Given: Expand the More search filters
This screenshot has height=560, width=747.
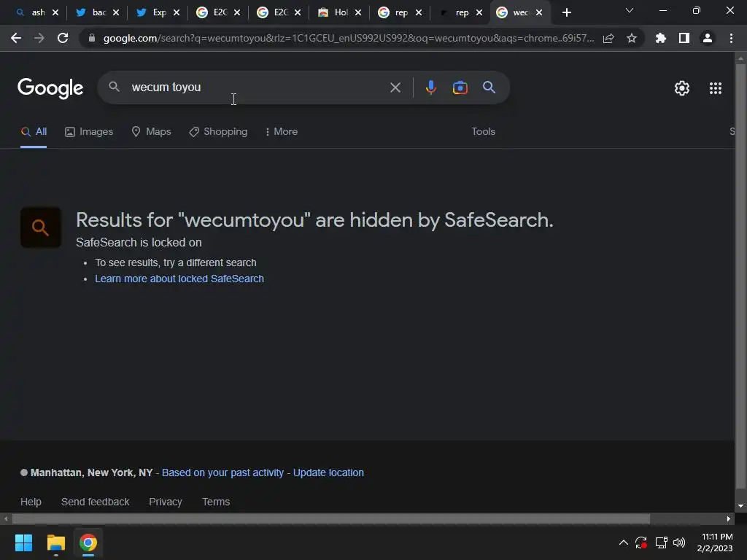Looking at the screenshot, I should [x=281, y=132].
